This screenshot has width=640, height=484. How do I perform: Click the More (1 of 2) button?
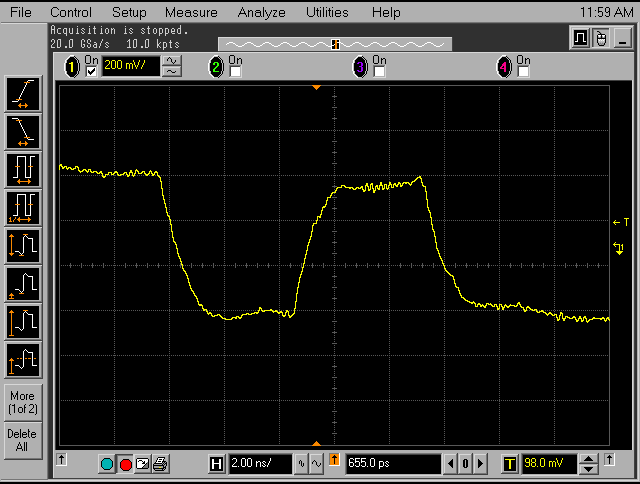22,402
